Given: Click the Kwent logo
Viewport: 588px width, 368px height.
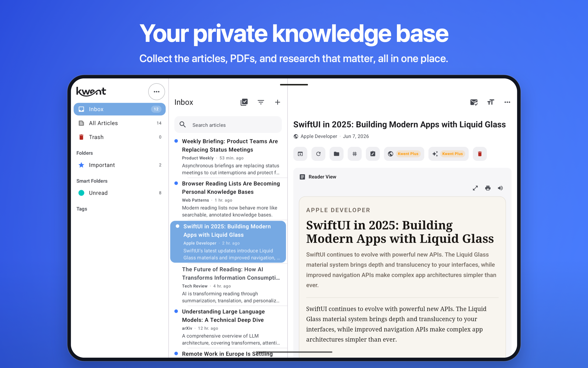Looking at the screenshot, I should (91, 92).
